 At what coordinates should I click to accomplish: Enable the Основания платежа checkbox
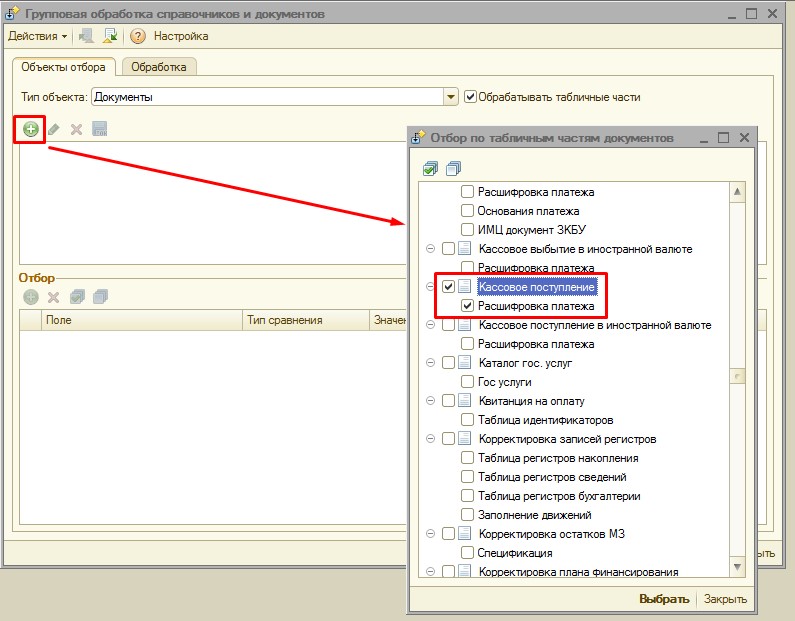(467, 211)
